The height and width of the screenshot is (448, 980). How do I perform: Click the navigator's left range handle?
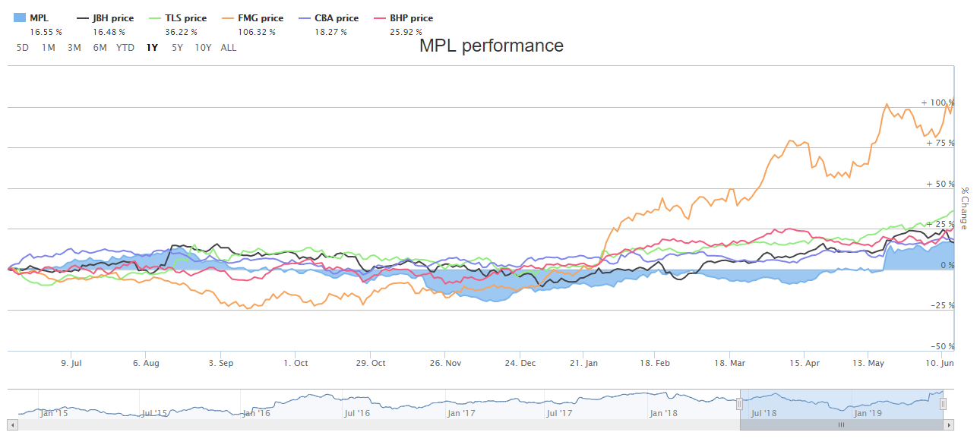(739, 405)
